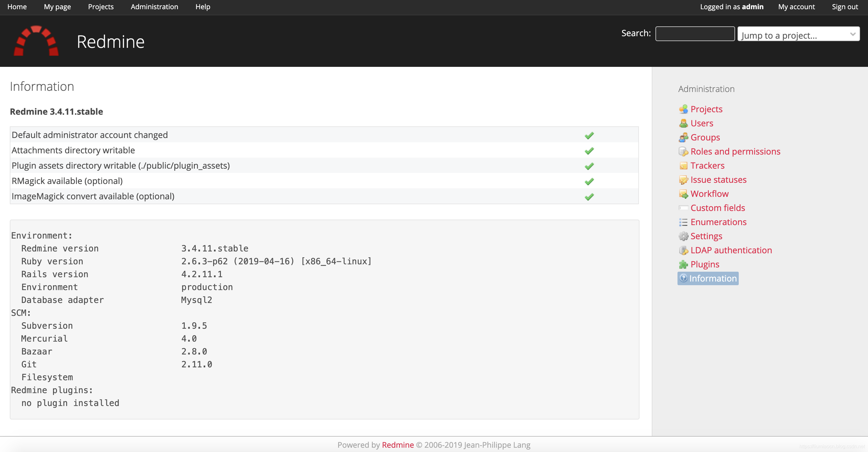Click the Projects icon in Administration sidebar
868x452 pixels.
683,109
